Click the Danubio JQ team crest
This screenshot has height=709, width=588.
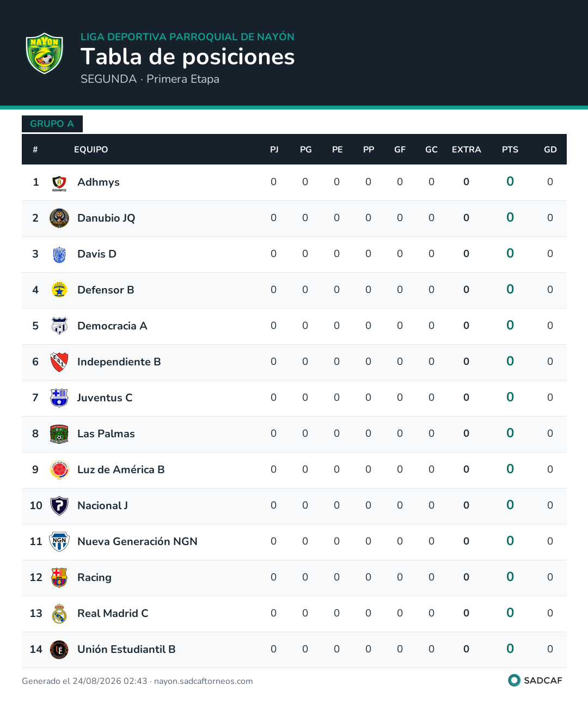[59, 218]
